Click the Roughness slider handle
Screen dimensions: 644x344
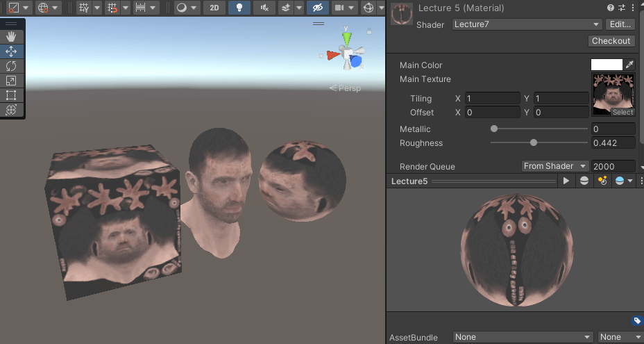tap(534, 142)
